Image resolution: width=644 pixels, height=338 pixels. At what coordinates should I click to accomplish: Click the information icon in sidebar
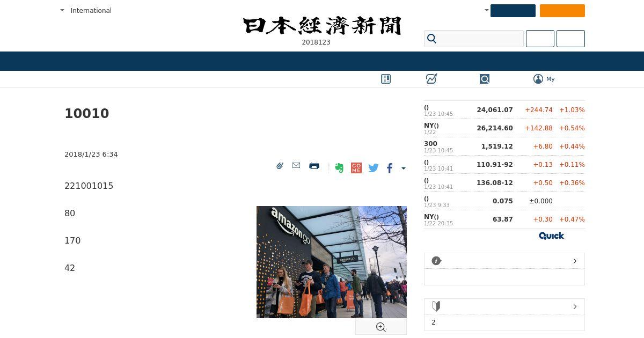point(436,261)
